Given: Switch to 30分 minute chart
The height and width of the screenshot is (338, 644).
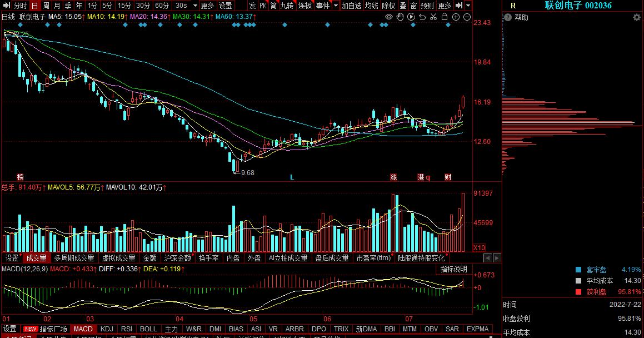Looking at the screenshot, I should [x=143, y=6].
